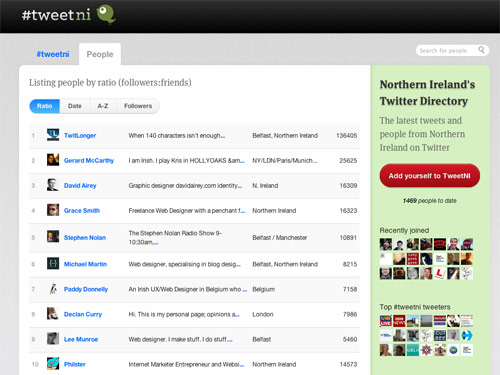Click the count 14573 in Philster row
Image resolution: width=500 pixels, height=375 pixels.
tap(348, 364)
